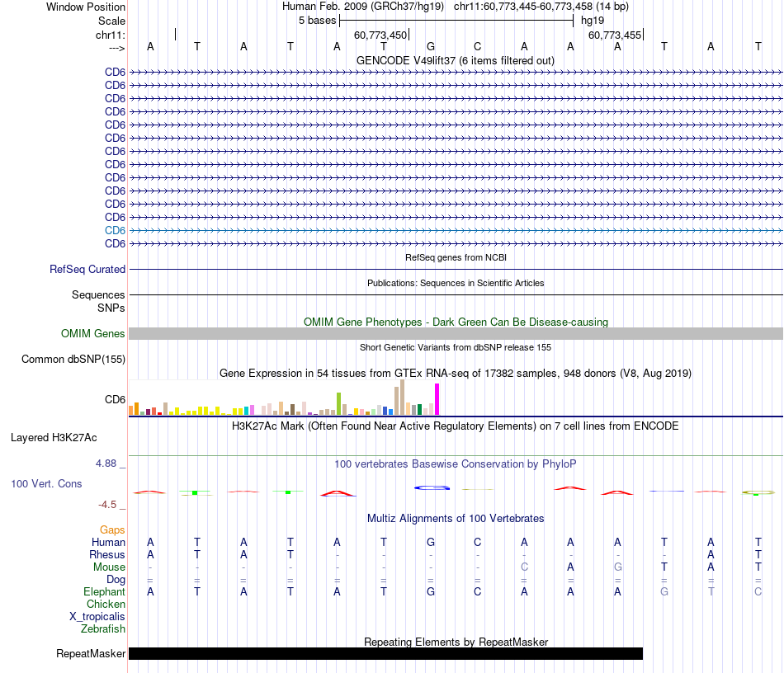Select the RepeatMasker track label
784x673 pixels.
click(91, 653)
